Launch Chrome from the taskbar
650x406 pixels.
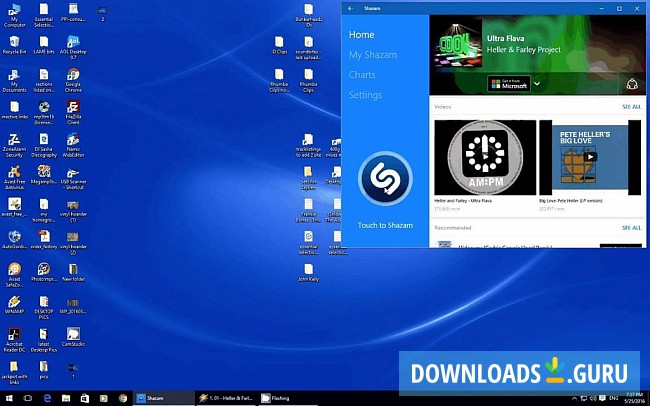tap(123, 399)
